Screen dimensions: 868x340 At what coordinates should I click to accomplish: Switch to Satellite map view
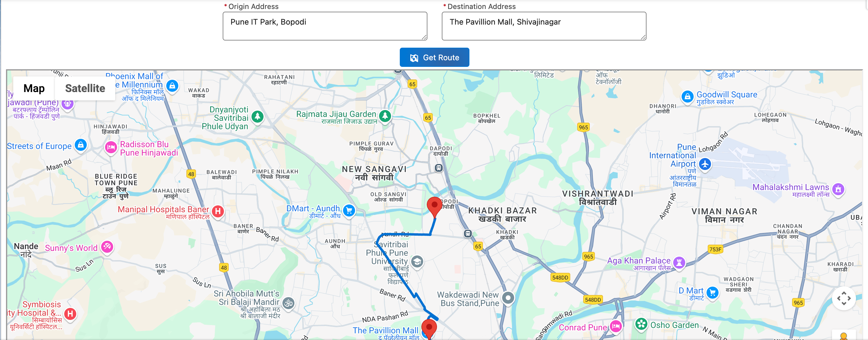pos(85,88)
